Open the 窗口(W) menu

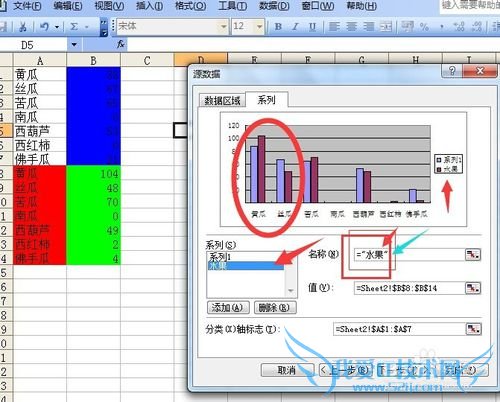tap(318, 6)
